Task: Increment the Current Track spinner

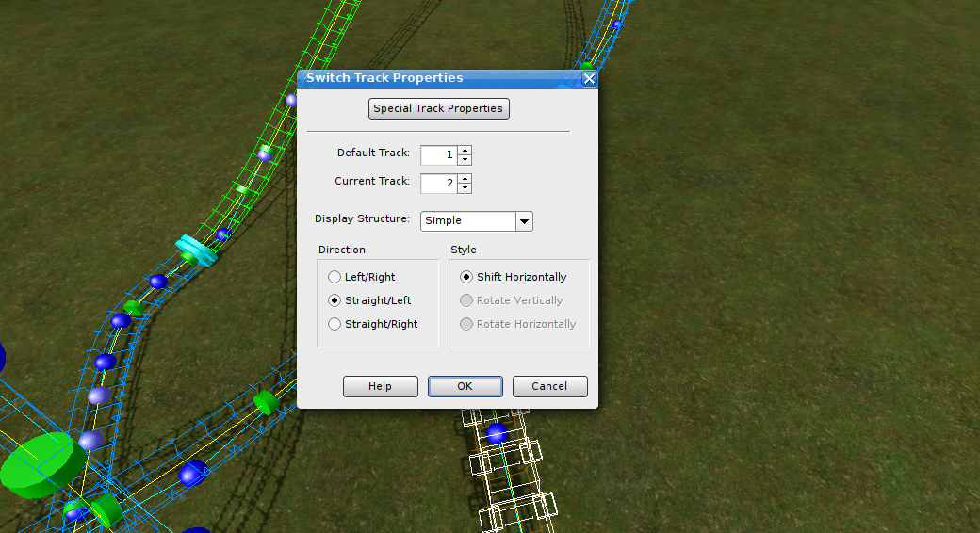Action: (465, 178)
